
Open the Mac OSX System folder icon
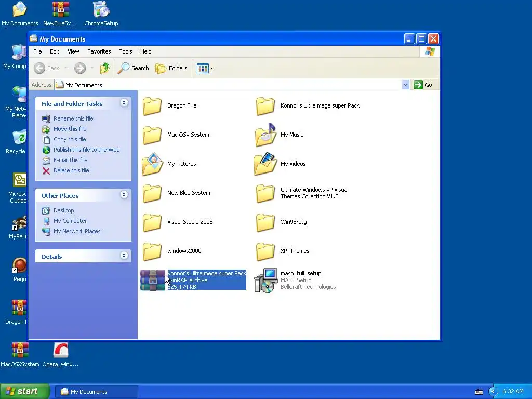tap(152, 135)
